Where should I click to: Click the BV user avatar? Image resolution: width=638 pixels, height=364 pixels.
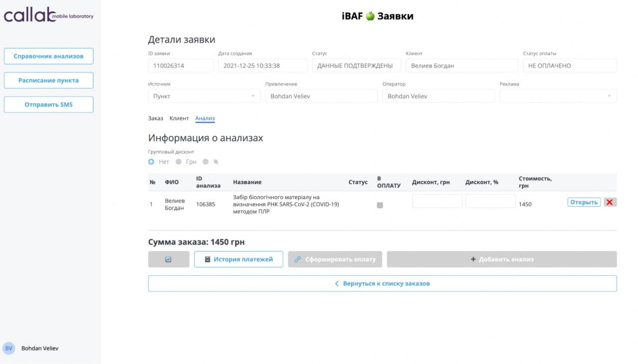(8, 348)
